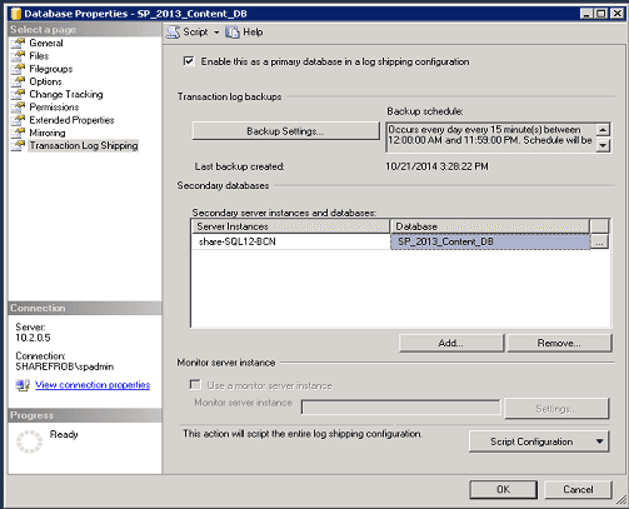Open the Extended Properties page
This screenshot has height=509, width=629.
[71, 120]
